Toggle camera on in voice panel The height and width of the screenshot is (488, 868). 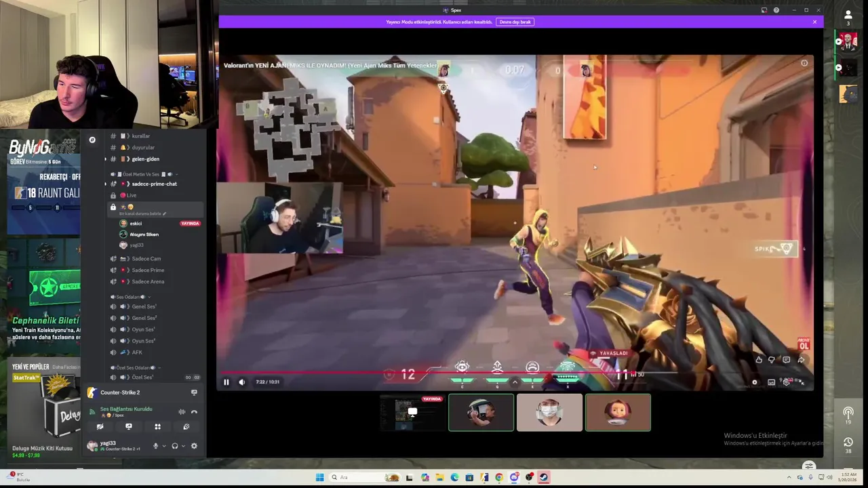[100, 427]
